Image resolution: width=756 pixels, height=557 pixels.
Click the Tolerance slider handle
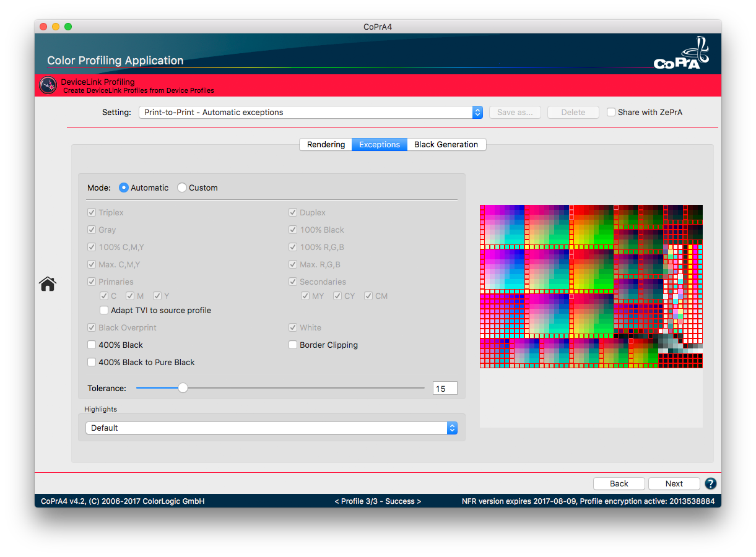click(x=183, y=388)
